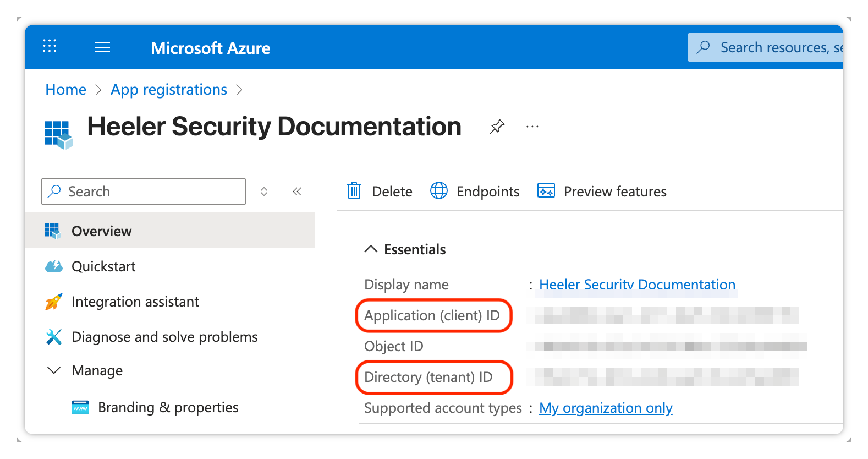Click the Integration assistant rocket icon
Screen dimensions: 868x459
tap(53, 302)
